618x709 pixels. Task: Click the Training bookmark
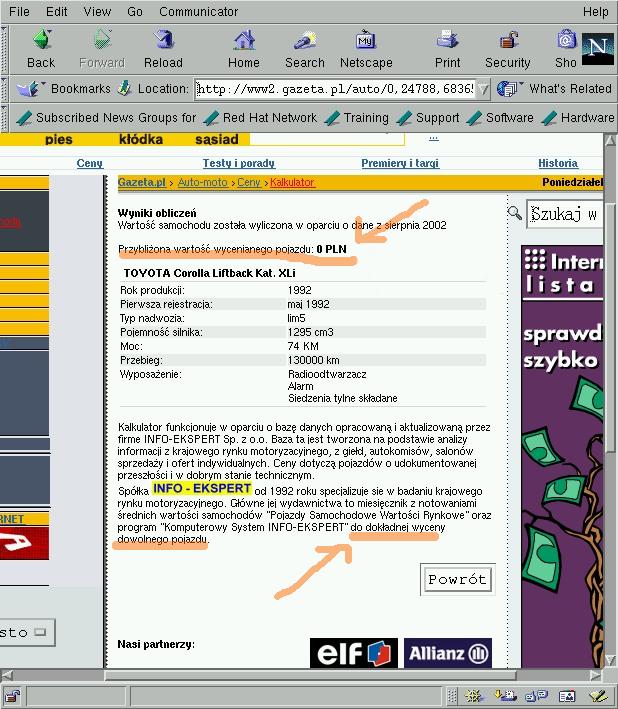click(x=357, y=118)
